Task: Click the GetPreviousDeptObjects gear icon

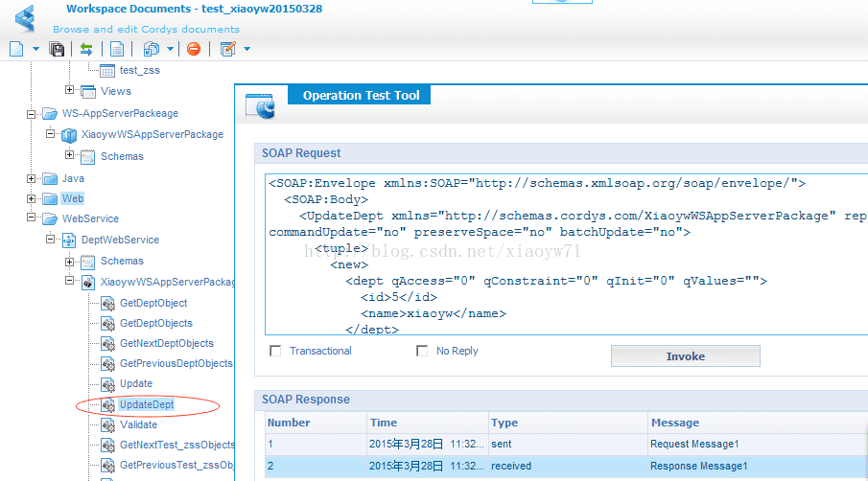Action: (108, 364)
